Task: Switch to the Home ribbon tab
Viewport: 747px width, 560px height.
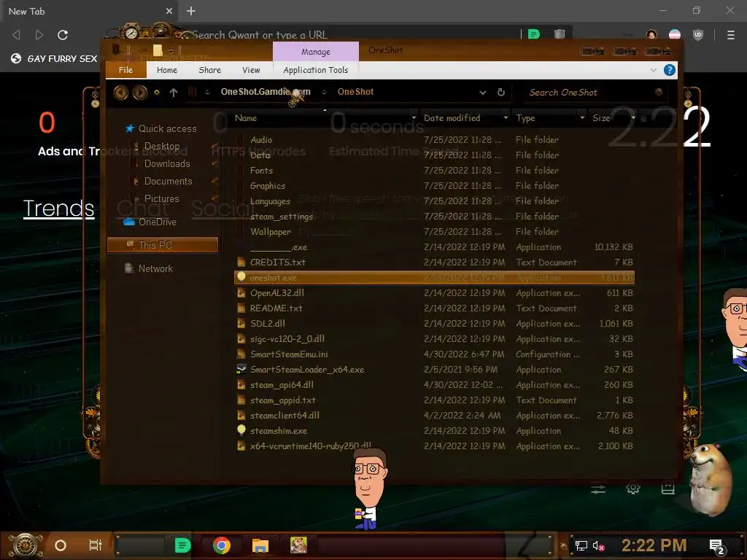Action: click(167, 70)
